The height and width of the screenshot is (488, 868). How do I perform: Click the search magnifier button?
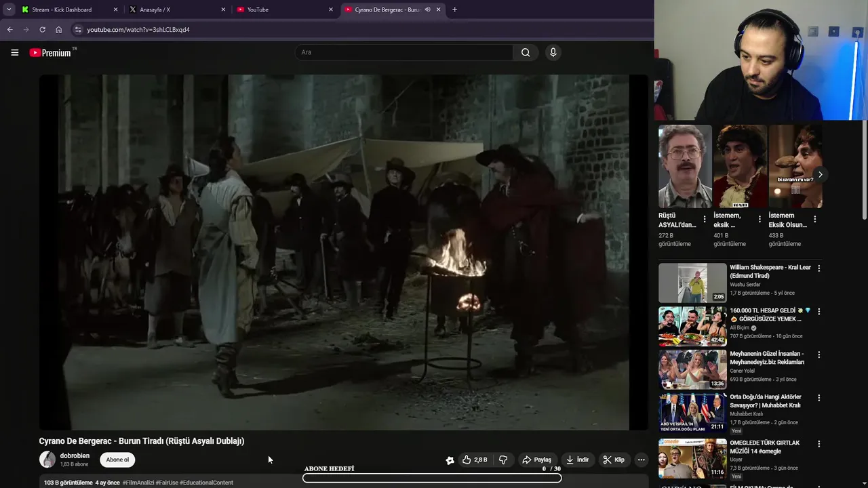click(526, 52)
